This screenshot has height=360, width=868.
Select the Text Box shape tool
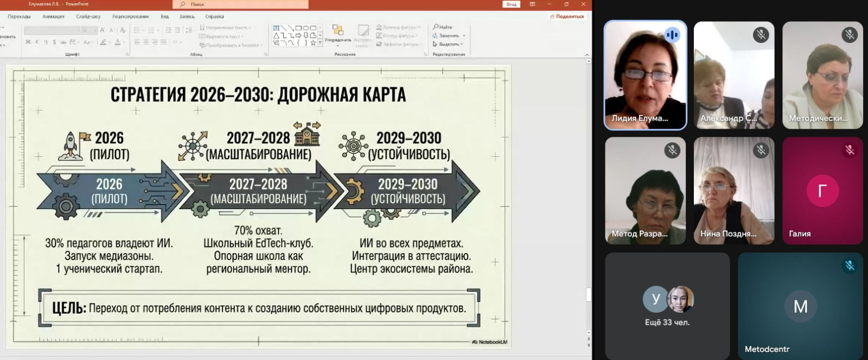coord(277,28)
